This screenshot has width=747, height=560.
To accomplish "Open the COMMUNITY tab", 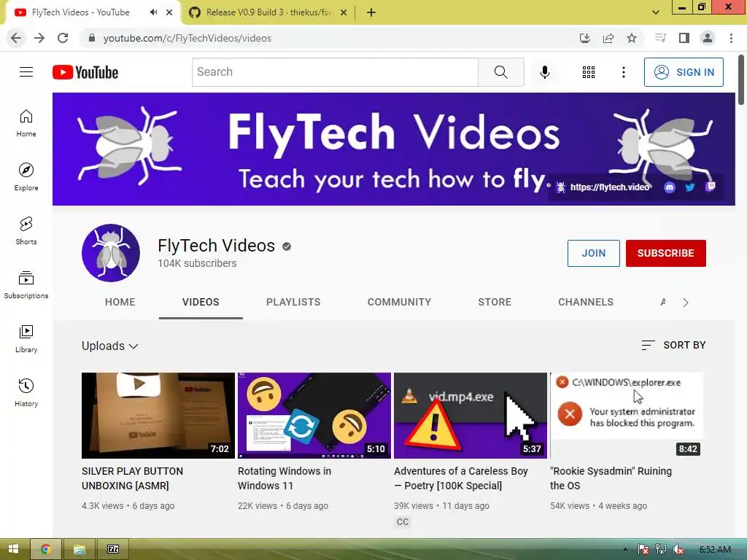I will (x=399, y=302).
